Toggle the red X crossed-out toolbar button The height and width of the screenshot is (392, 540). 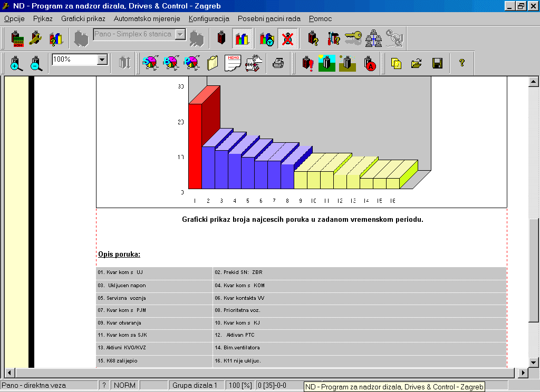point(287,38)
